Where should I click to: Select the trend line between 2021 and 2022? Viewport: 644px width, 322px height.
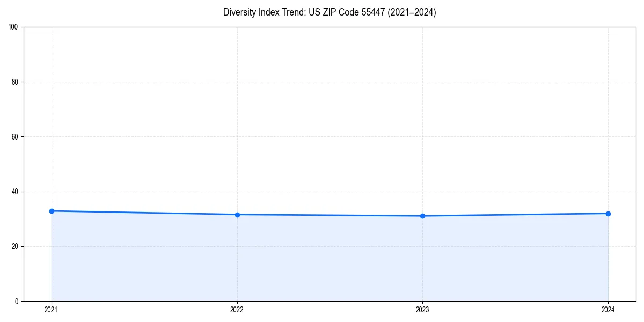[145, 213]
